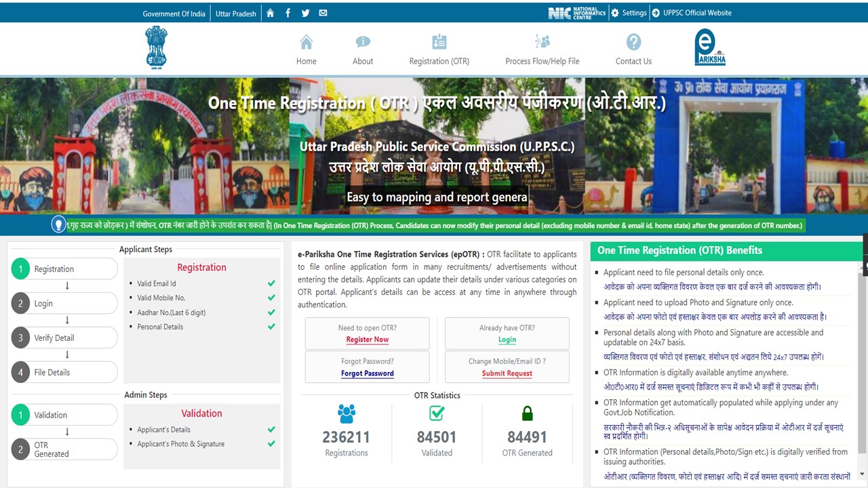Click 'Change Mobile/Email ID ?' text
The image size is (868, 488).
point(507,361)
